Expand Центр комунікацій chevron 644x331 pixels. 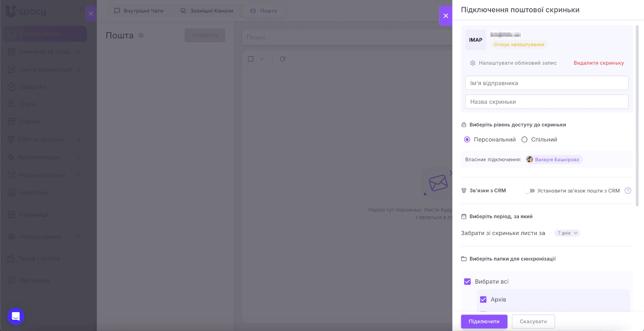(78, 70)
